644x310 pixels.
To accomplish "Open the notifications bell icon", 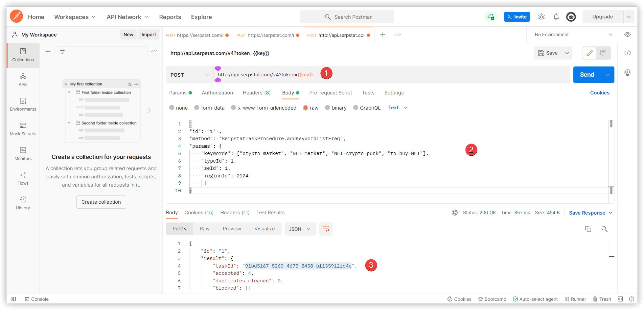I will pos(556,17).
